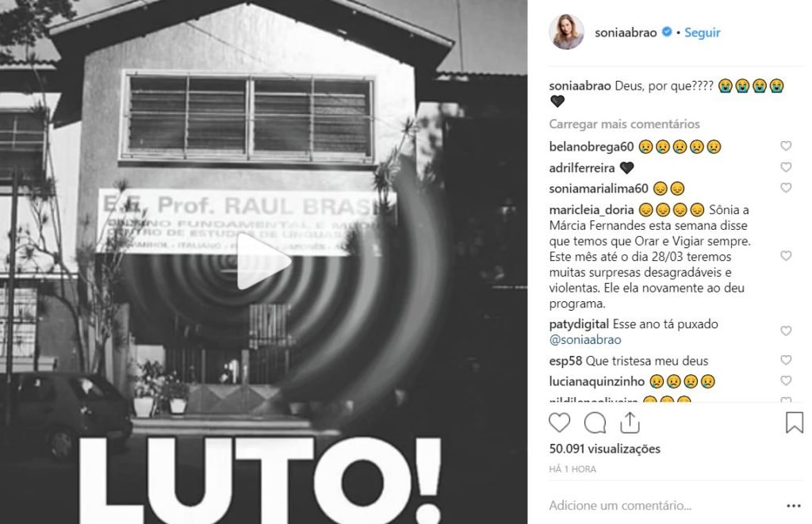This screenshot has width=812, height=524.
Task: Click soniaabrao profile picture avatar
Action: point(566,32)
